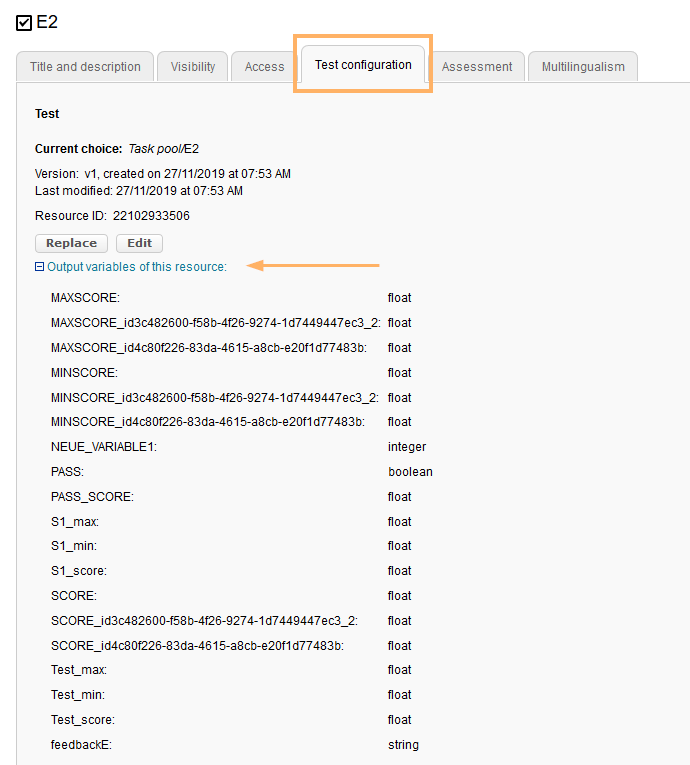Switch to the Visibility tab

[x=193, y=67]
